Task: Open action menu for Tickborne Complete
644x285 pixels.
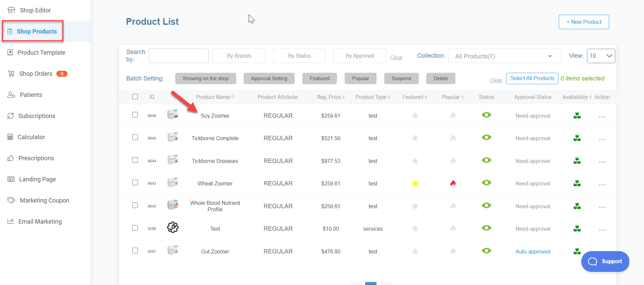Action: point(602,139)
